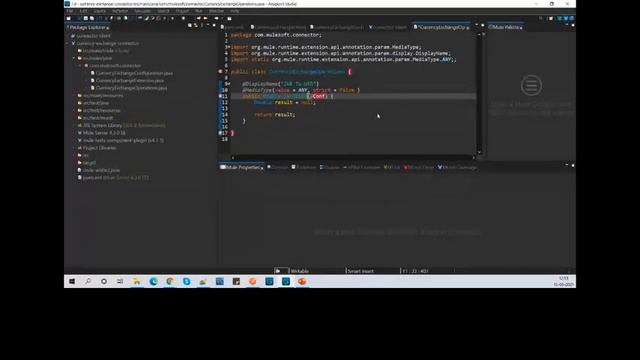Open the File menu
Viewport: 640px width, 360px height.
[x=69, y=11]
